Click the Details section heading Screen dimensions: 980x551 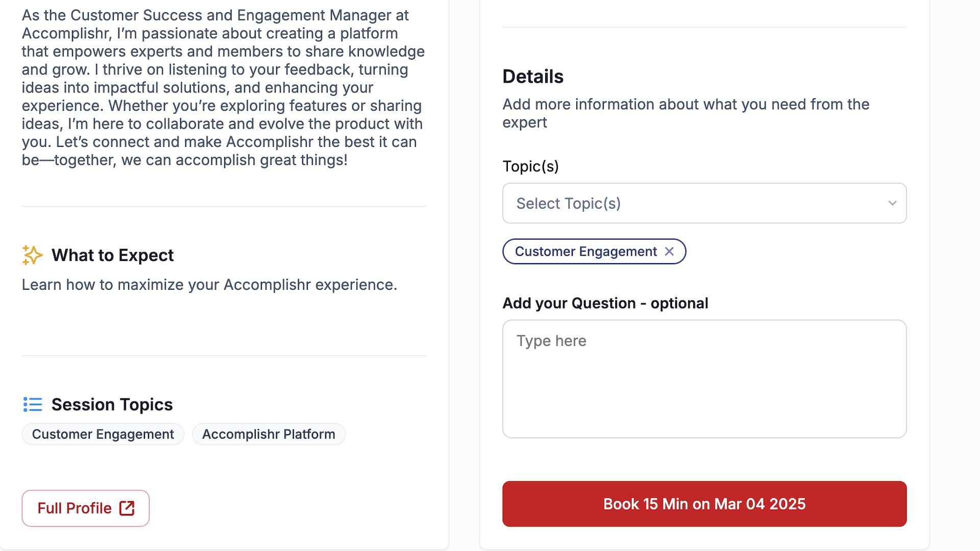point(533,77)
